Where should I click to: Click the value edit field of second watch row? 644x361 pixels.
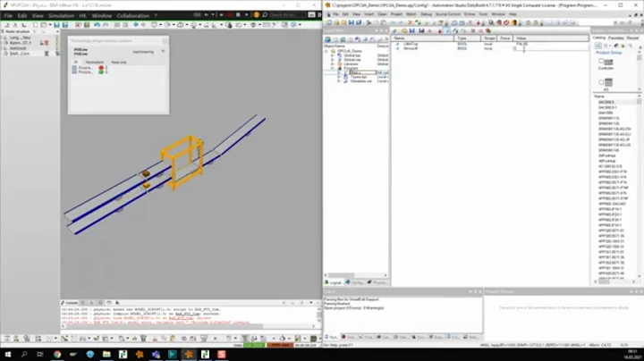(x=550, y=48)
